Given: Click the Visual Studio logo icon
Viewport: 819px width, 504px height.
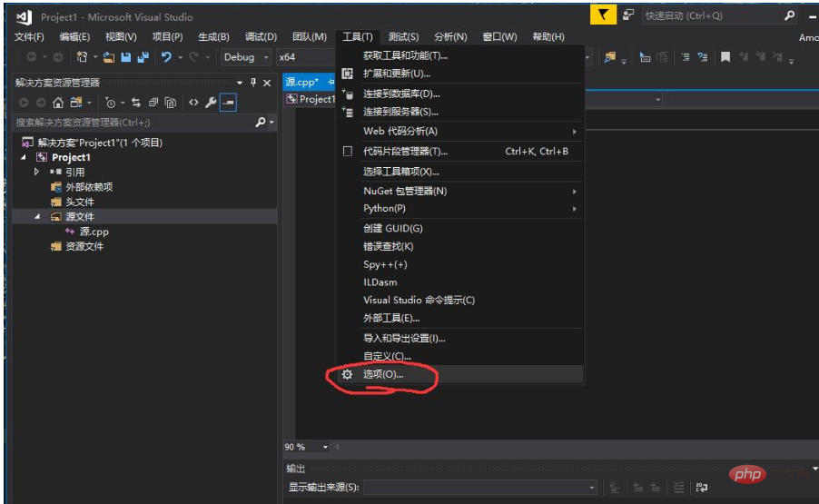Looking at the screenshot, I should (x=24, y=16).
